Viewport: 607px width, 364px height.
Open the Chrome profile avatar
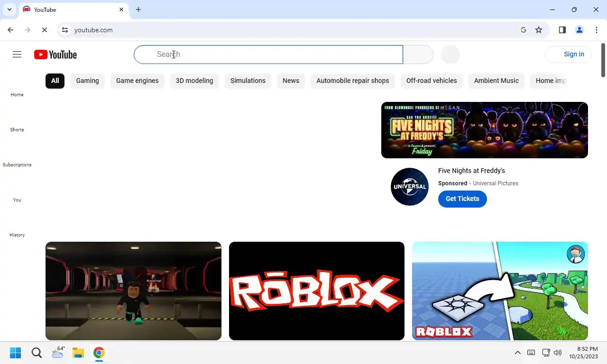[579, 30]
